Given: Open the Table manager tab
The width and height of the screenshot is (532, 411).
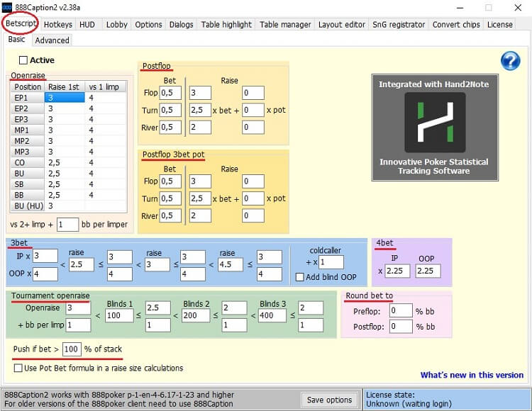Looking at the screenshot, I should (285, 24).
